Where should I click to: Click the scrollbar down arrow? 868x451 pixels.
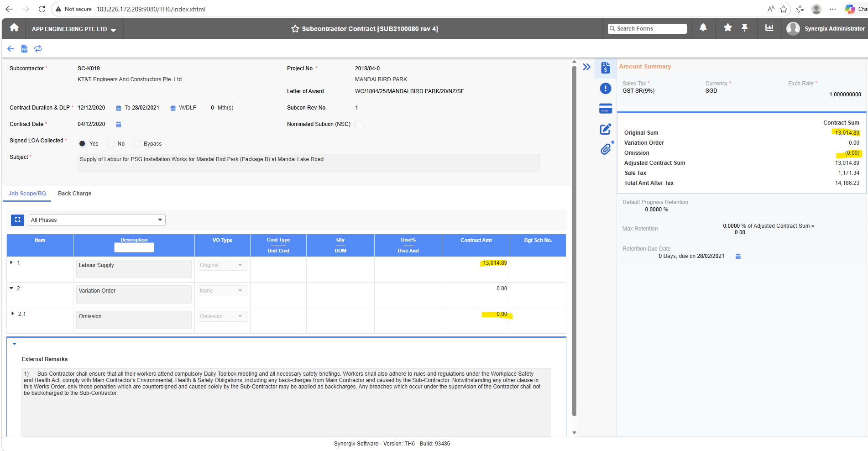(x=574, y=433)
